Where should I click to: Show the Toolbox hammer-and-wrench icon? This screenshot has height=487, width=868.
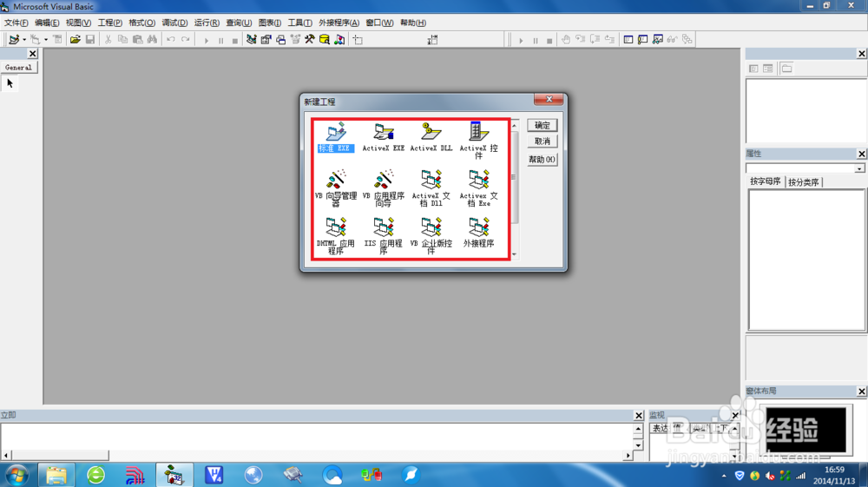pyautogui.click(x=310, y=39)
